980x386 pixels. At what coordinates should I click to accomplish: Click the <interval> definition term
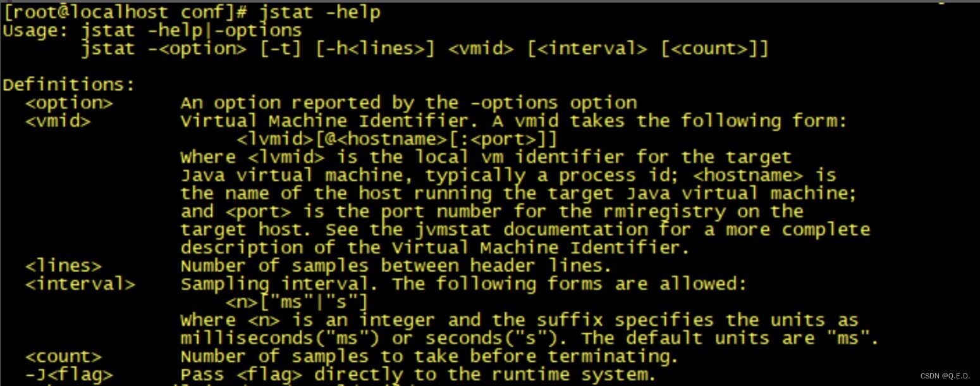tap(80, 284)
